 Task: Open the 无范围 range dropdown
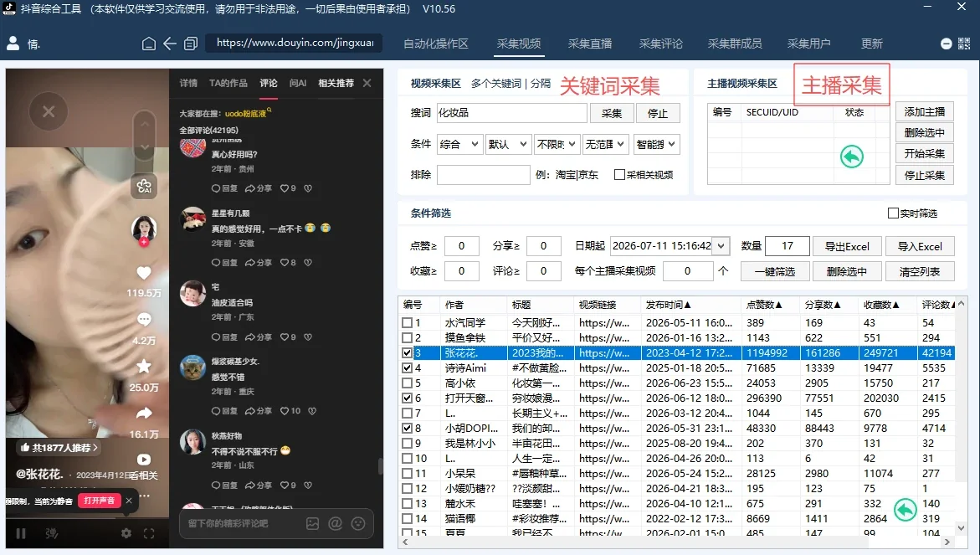[606, 144]
